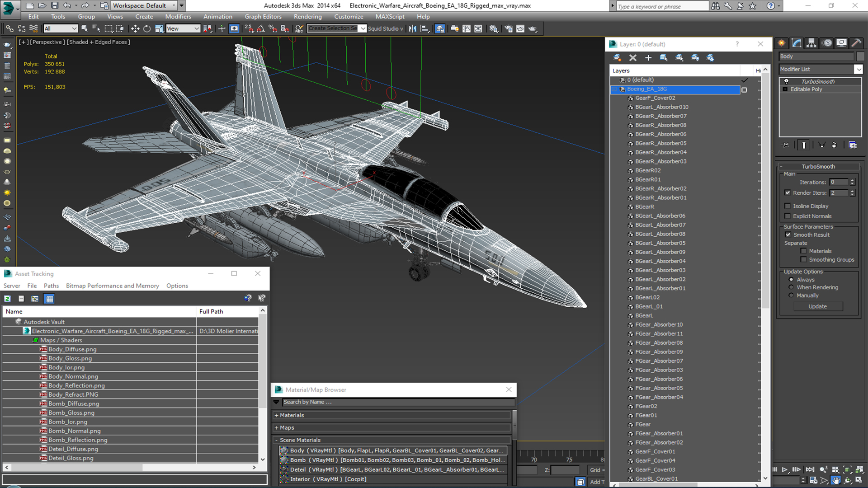868x488 pixels.
Task: Add selected objects to layer plus icon
Action: pyautogui.click(x=648, y=57)
